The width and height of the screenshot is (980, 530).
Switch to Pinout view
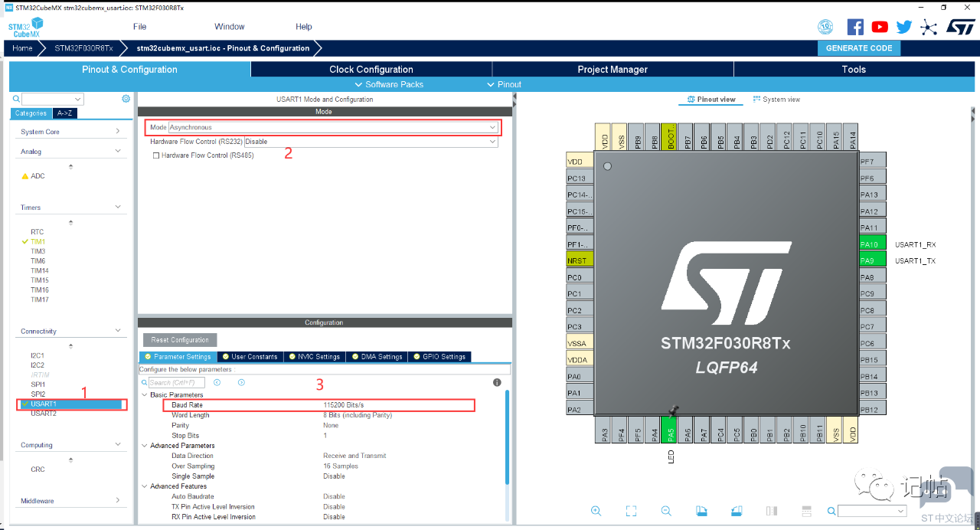tap(711, 100)
